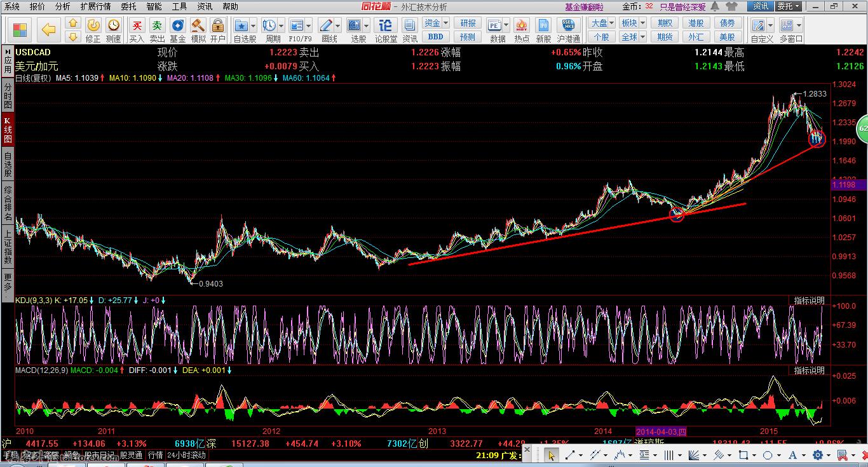Open the 数据 PE data icon
Screen dimensions: 868x467
[x=494, y=25]
